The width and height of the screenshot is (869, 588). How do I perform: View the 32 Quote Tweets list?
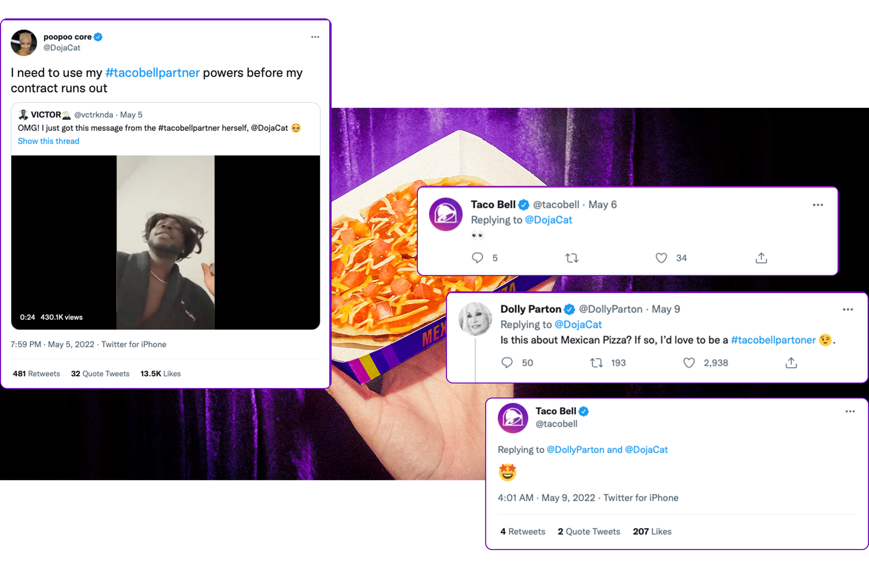[100, 374]
